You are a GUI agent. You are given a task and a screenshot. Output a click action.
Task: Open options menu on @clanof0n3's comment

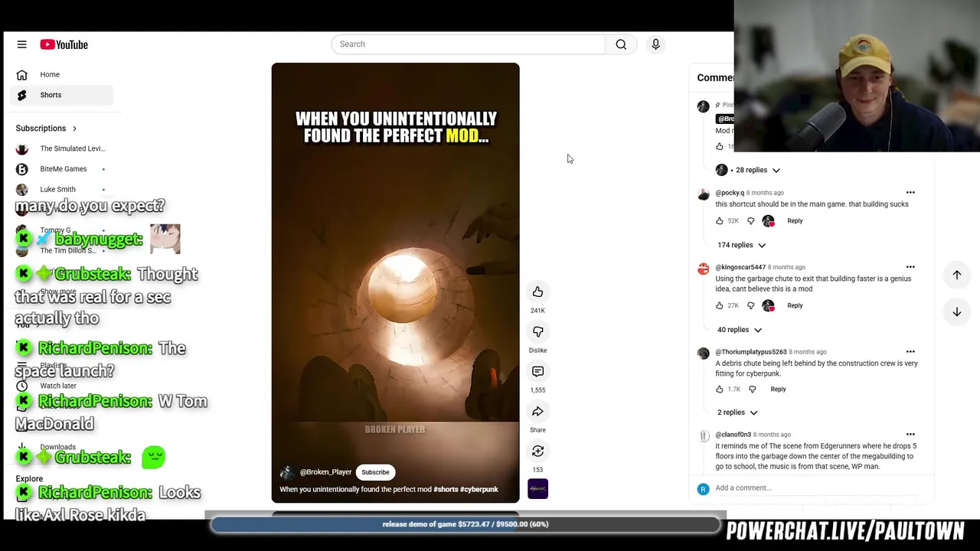pos(910,434)
